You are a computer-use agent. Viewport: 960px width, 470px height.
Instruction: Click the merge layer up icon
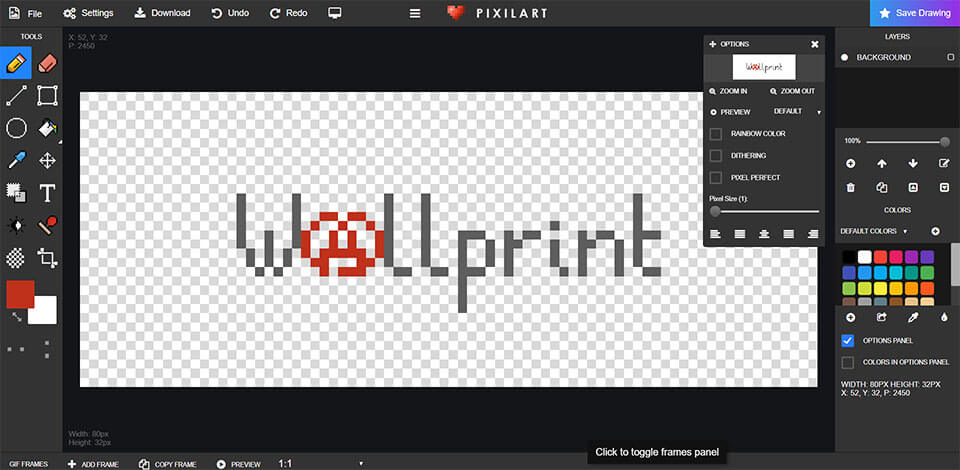pyautogui.click(x=913, y=188)
